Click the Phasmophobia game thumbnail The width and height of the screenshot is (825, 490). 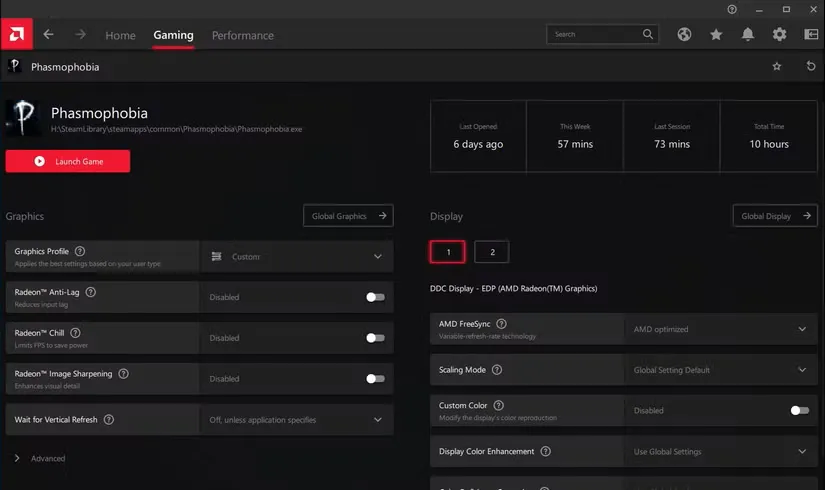point(23,117)
